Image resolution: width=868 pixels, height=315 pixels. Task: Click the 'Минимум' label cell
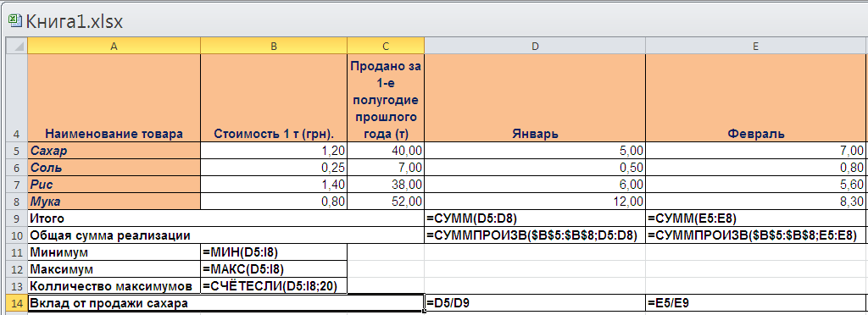coord(114,253)
